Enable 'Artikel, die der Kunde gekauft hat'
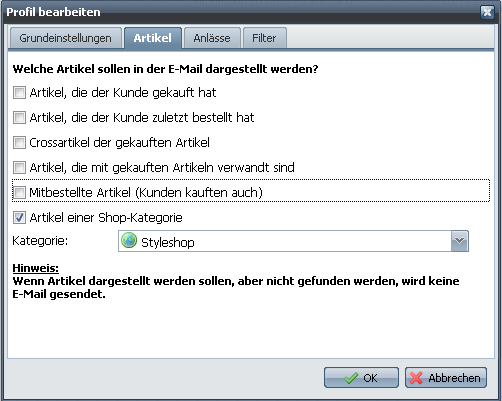Viewport: 502px width, 401px height. point(19,92)
